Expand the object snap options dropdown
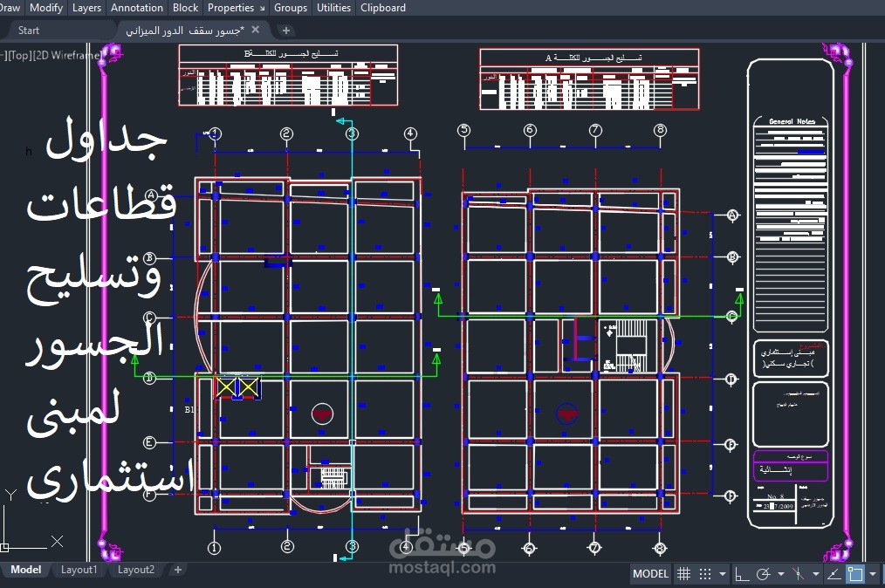This screenshot has height=588, width=885. tap(873, 574)
